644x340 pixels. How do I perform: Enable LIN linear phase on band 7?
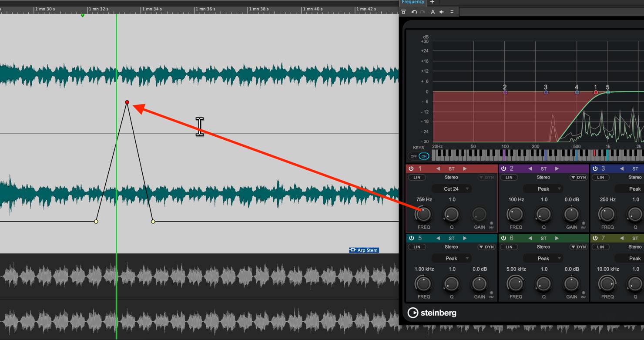[600, 247]
